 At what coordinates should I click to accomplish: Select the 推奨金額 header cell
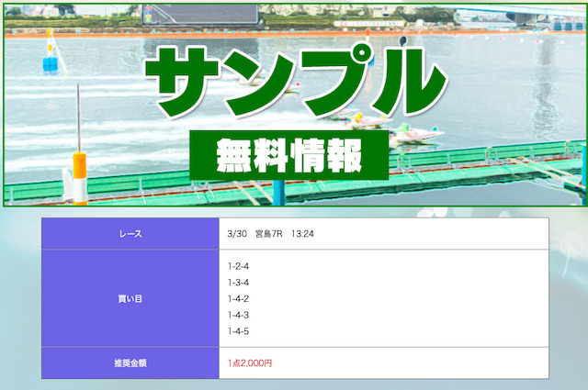130,363
